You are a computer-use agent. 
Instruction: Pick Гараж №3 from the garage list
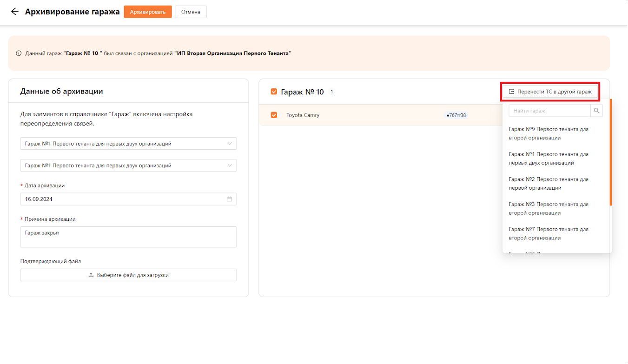[x=549, y=209]
